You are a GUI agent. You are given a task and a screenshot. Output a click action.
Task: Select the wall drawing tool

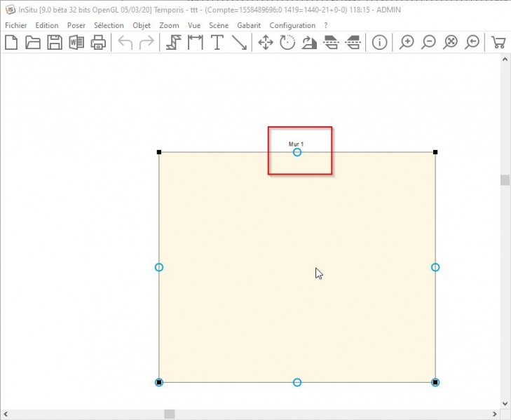point(173,43)
